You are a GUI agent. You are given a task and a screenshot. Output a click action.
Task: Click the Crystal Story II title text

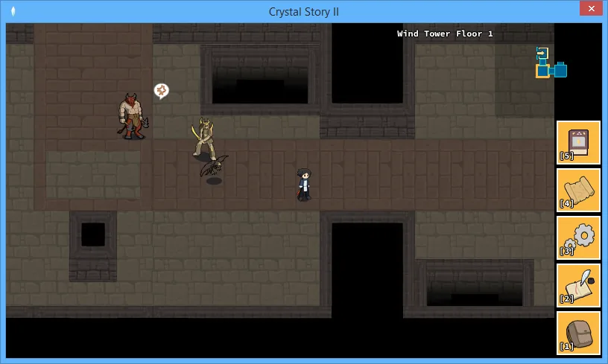click(x=303, y=12)
